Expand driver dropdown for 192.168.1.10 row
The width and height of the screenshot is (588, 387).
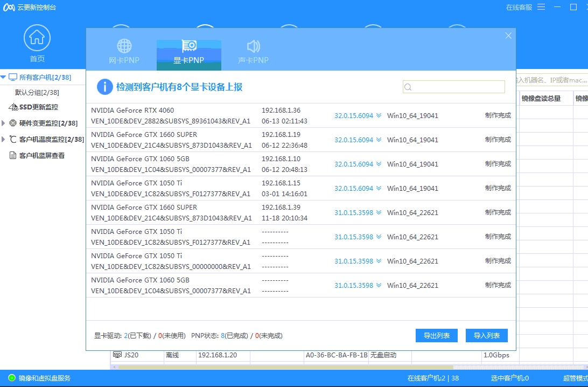[x=379, y=164]
